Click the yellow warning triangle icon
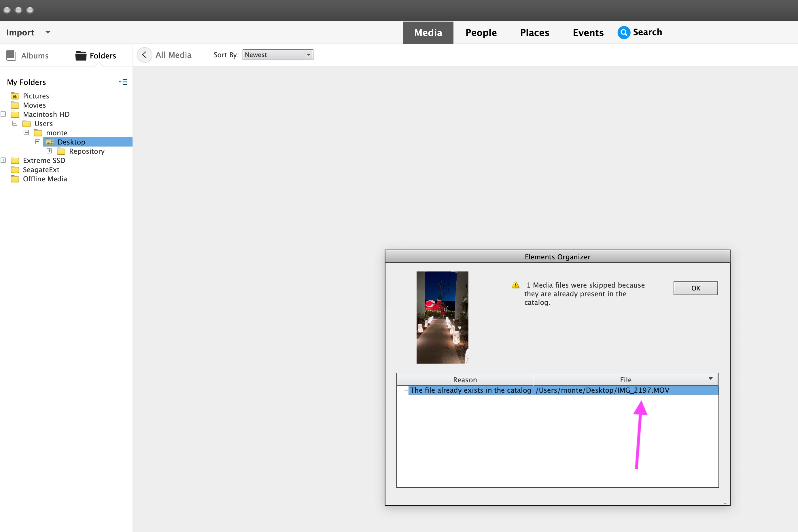This screenshot has width=798, height=532. (515, 285)
